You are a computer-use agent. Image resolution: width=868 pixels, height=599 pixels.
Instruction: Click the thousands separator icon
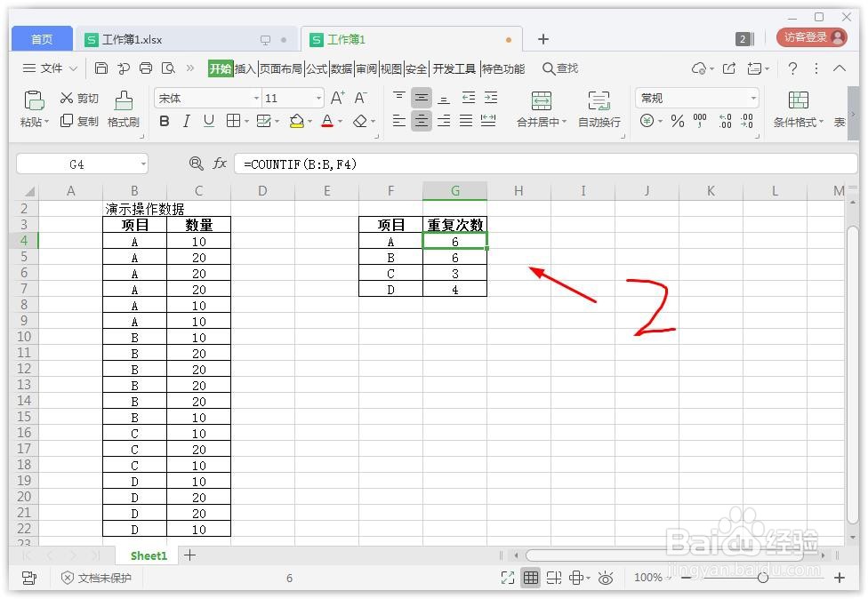click(x=700, y=121)
